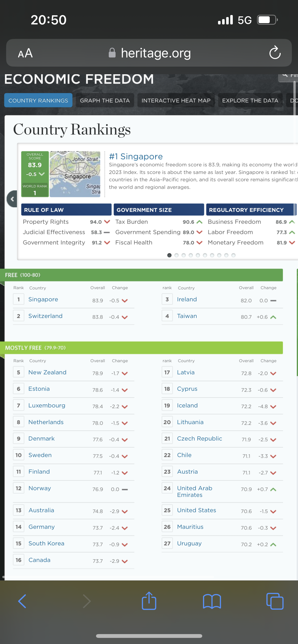
Task: Switch to the Graph the Data tab
Action: point(105,100)
